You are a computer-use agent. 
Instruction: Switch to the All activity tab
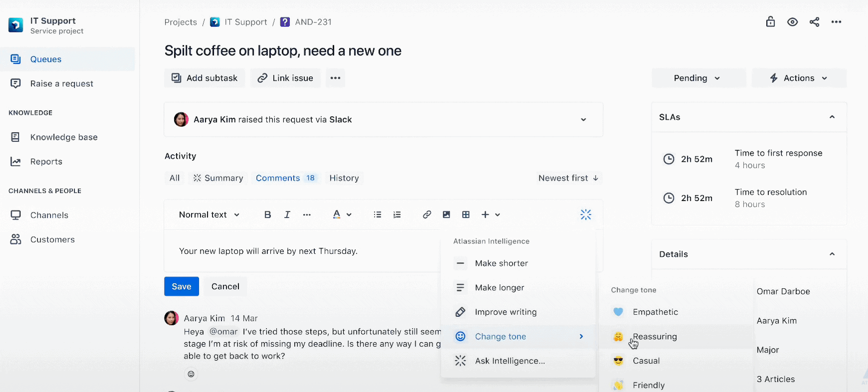point(175,178)
